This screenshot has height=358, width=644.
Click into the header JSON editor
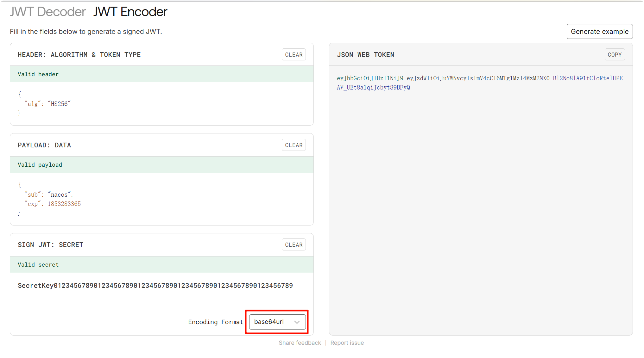161,104
